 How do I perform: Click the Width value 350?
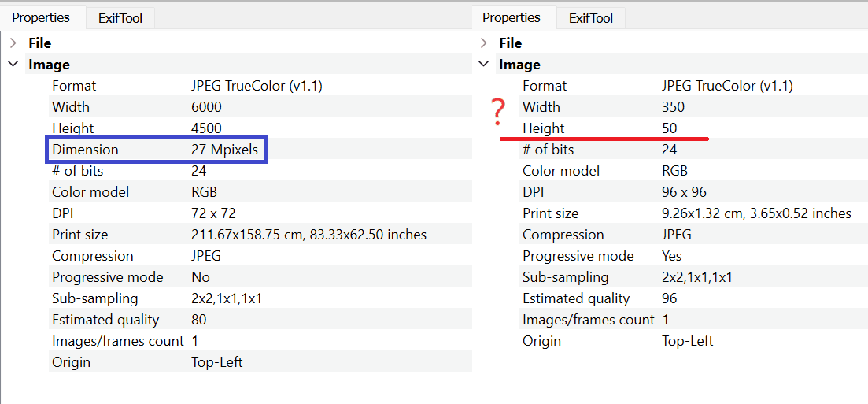click(x=673, y=107)
